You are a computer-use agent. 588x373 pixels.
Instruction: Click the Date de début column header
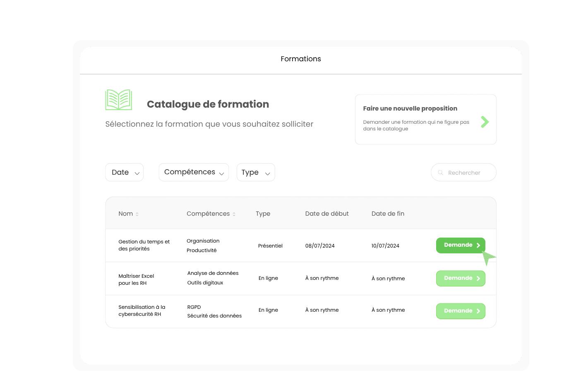pyautogui.click(x=327, y=214)
